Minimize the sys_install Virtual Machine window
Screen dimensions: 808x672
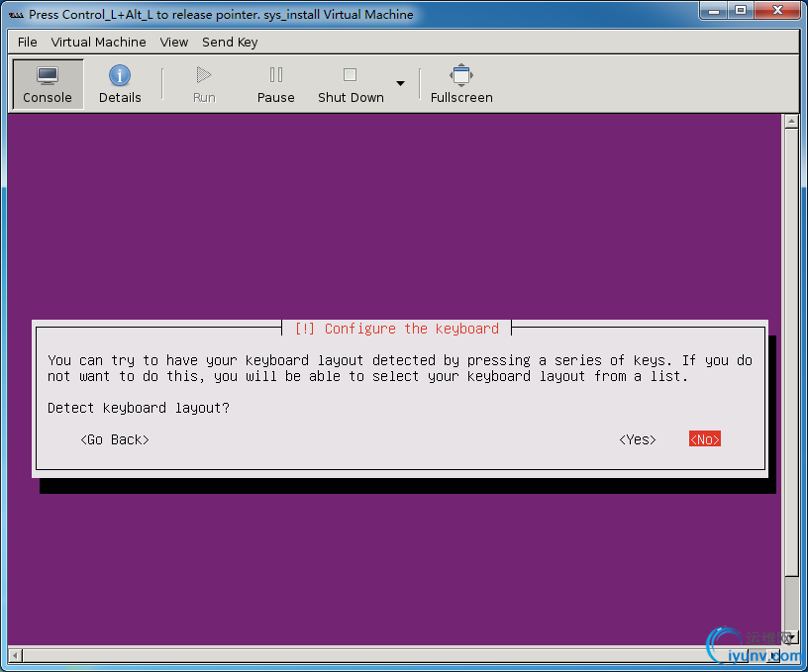pyautogui.click(x=714, y=11)
